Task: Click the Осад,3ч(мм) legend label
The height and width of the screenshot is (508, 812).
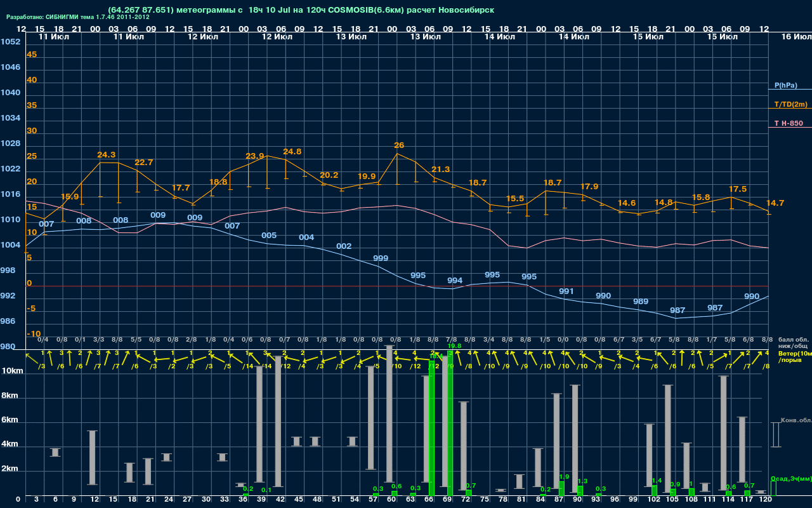Action: [791, 478]
